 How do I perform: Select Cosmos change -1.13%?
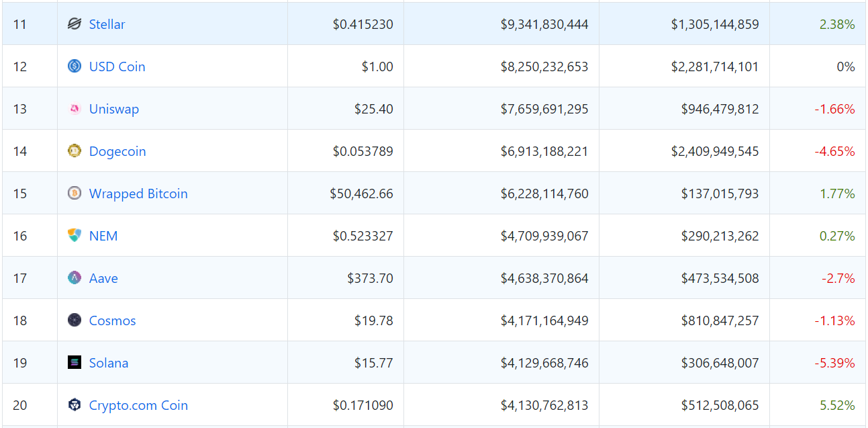(835, 320)
